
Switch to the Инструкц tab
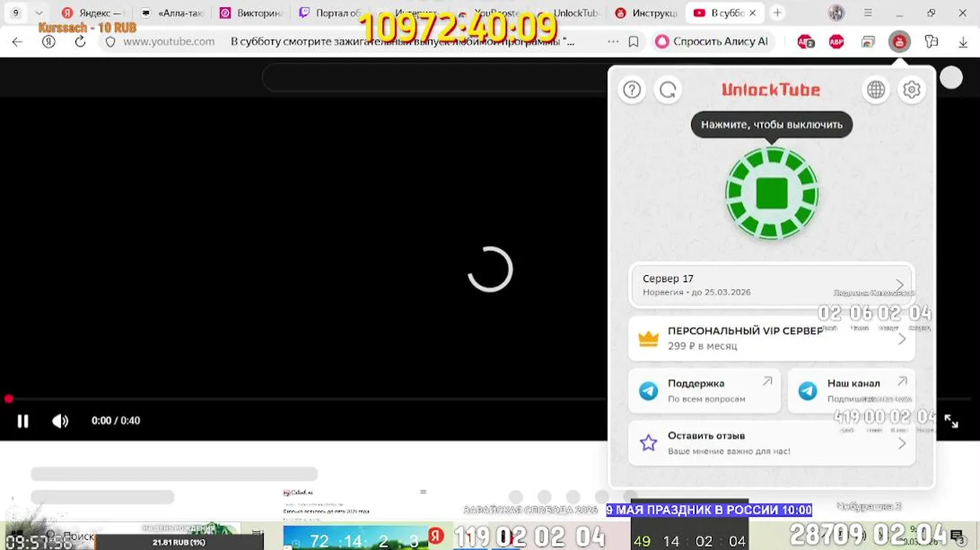tap(647, 13)
